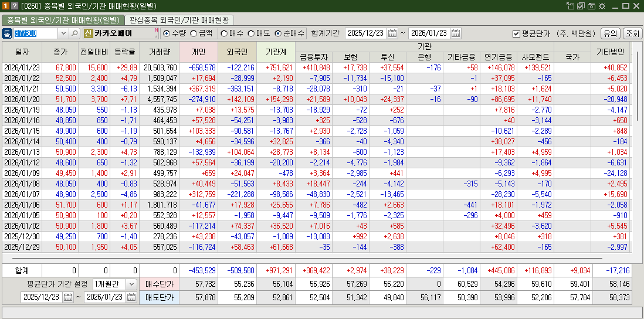Open the 1개월간 period dropdown
This screenshot has height=319, width=644.
(131, 284)
